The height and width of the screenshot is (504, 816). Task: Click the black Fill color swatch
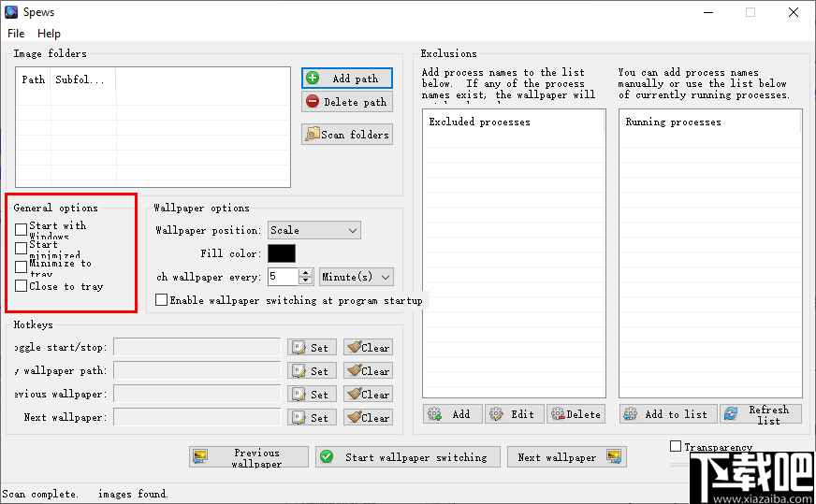[282, 253]
